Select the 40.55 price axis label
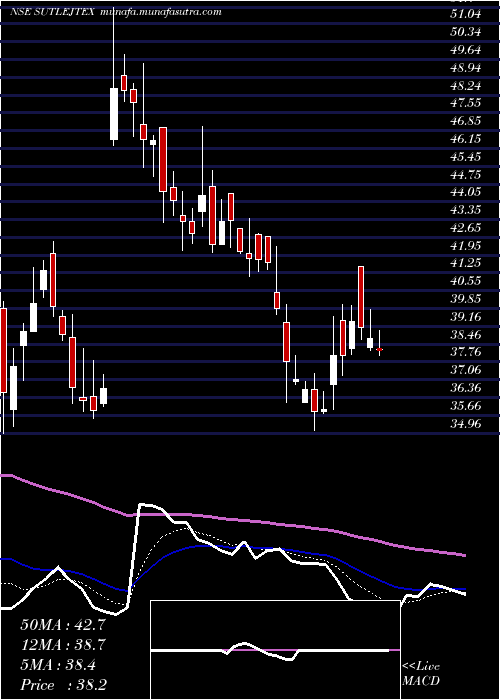 pos(466,281)
